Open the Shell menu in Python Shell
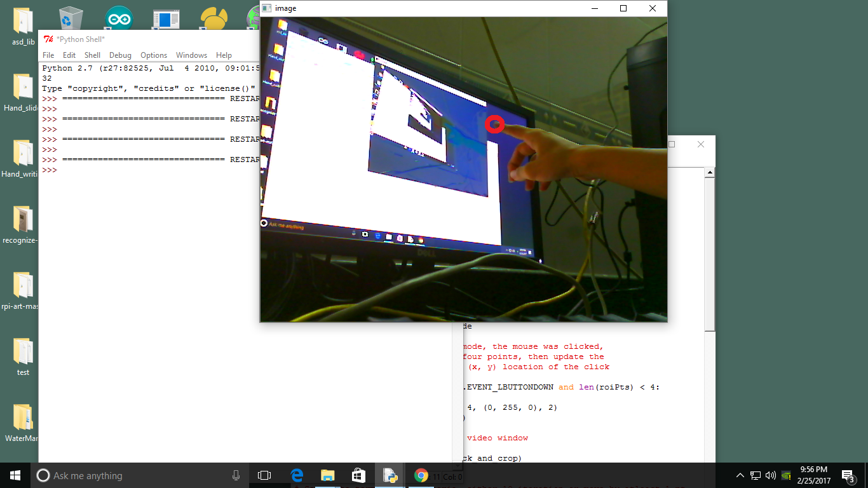The height and width of the screenshot is (488, 868). point(93,55)
